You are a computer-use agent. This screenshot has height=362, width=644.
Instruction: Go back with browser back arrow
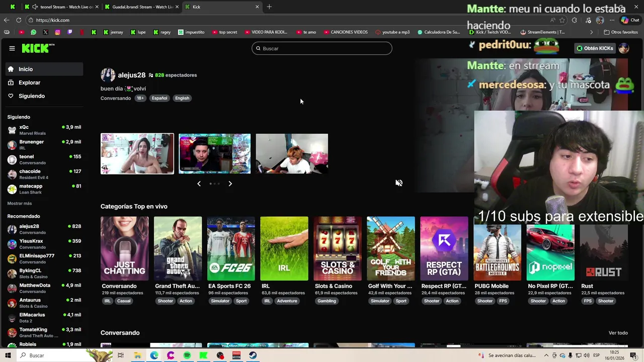click(6, 20)
